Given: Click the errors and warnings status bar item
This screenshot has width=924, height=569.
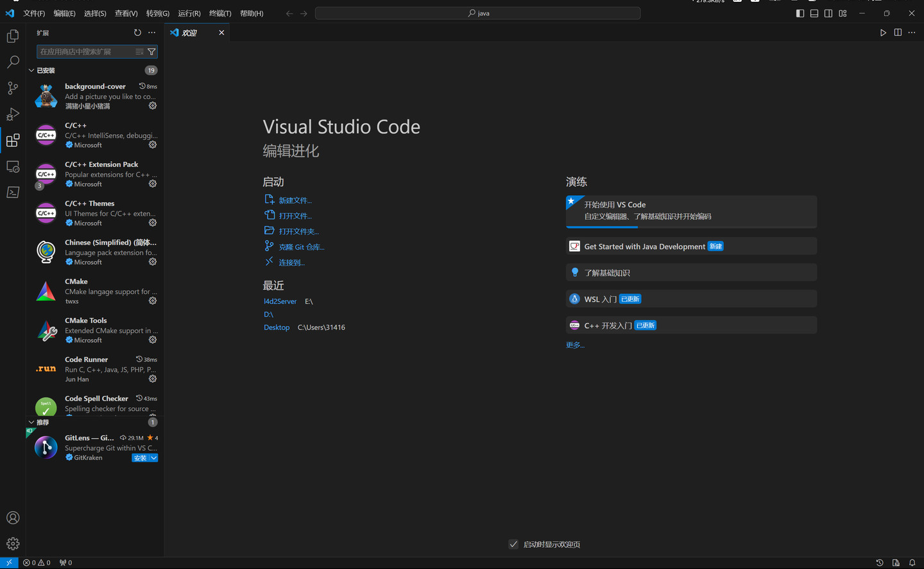Looking at the screenshot, I should 37,562.
